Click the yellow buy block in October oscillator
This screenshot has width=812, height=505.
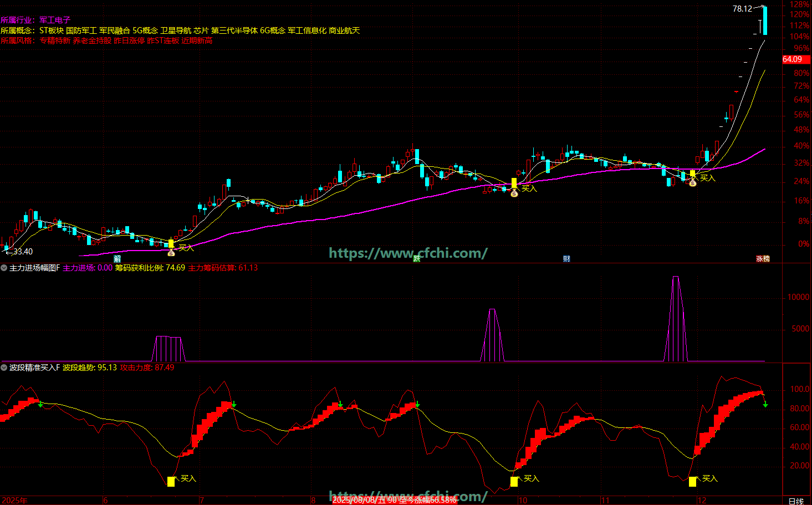click(x=514, y=482)
